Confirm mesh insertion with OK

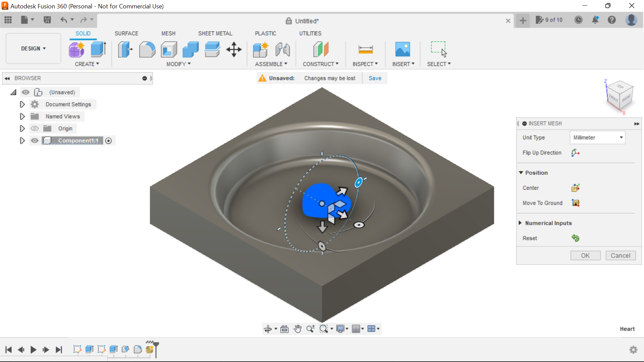point(585,255)
